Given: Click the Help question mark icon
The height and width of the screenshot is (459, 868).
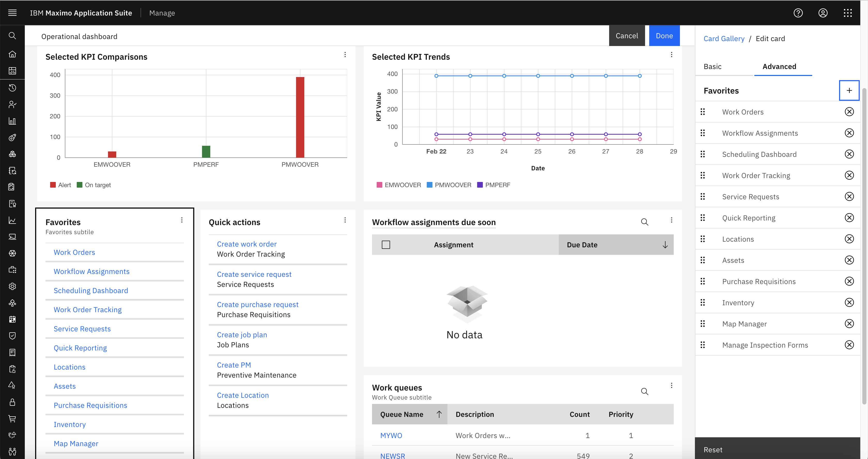Looking at the screenshot, I should click(x=798, y=13).
